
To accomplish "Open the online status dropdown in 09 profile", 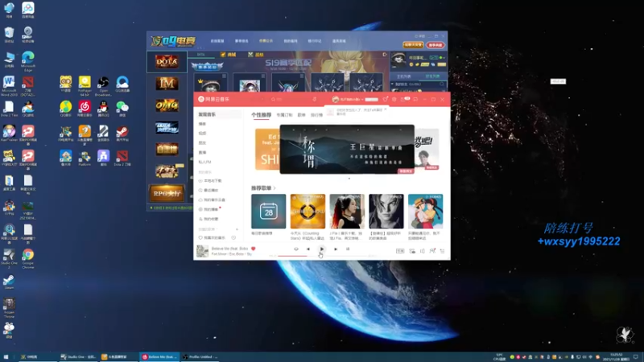I will click(x=444, y=57).
